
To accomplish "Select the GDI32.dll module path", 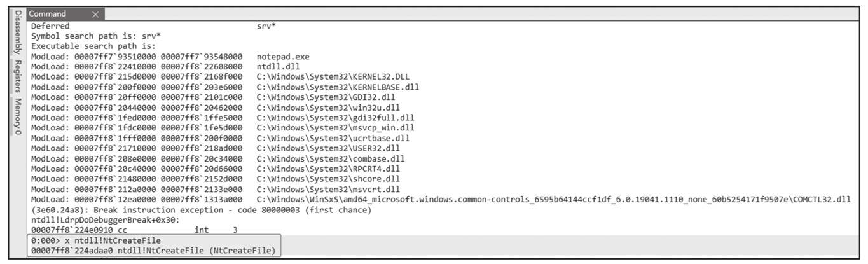I will [327, 97].
